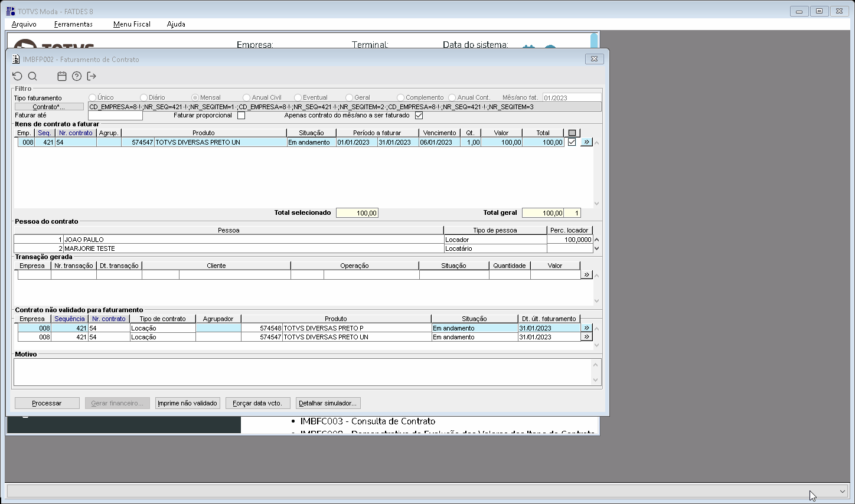Click the Processar button
The image size is (855, 504).
pyautogui.click(x=47, y=403)
